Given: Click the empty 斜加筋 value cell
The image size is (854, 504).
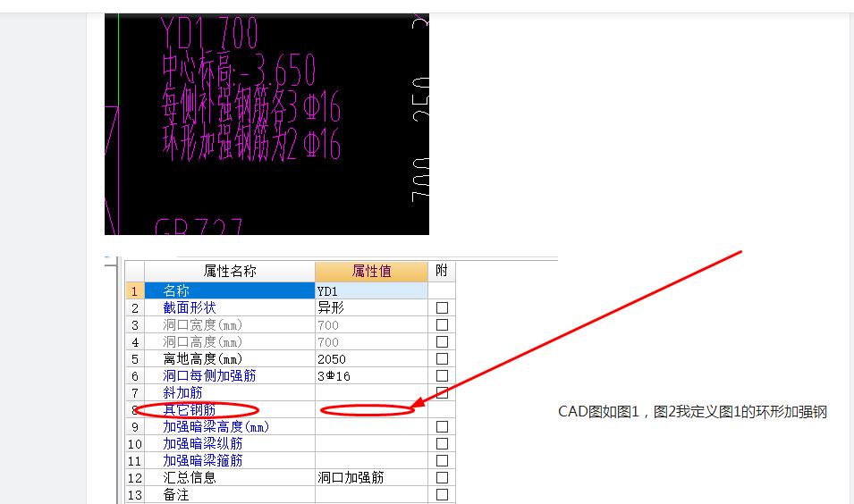Looking at the screenshot, I should click(371, 393).
